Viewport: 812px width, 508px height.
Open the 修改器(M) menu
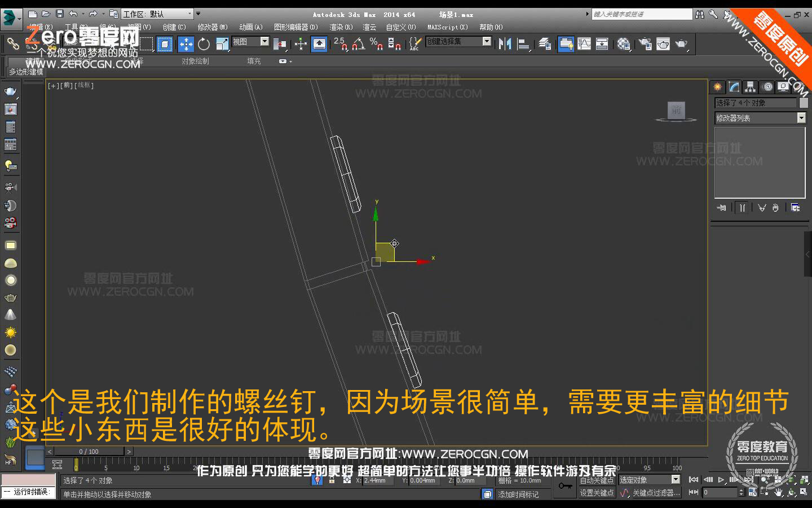point(213,27)
